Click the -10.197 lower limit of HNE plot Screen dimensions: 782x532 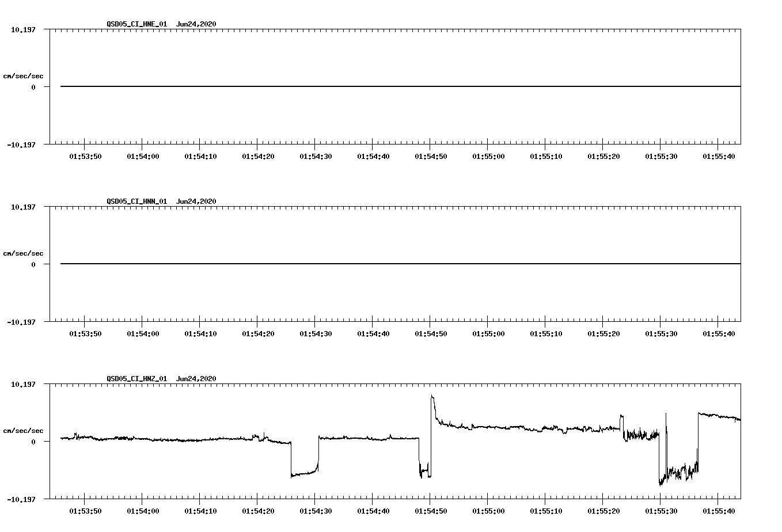coord(21,145)
